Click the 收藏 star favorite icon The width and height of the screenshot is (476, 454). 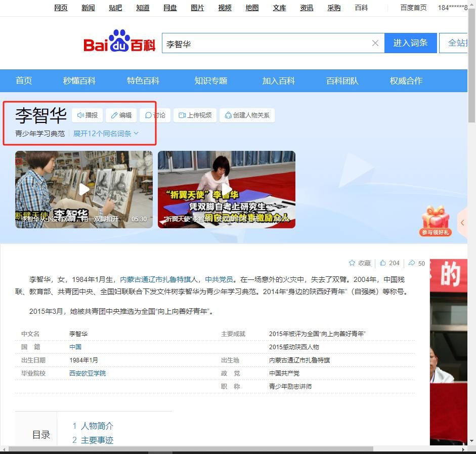[352, 263]
